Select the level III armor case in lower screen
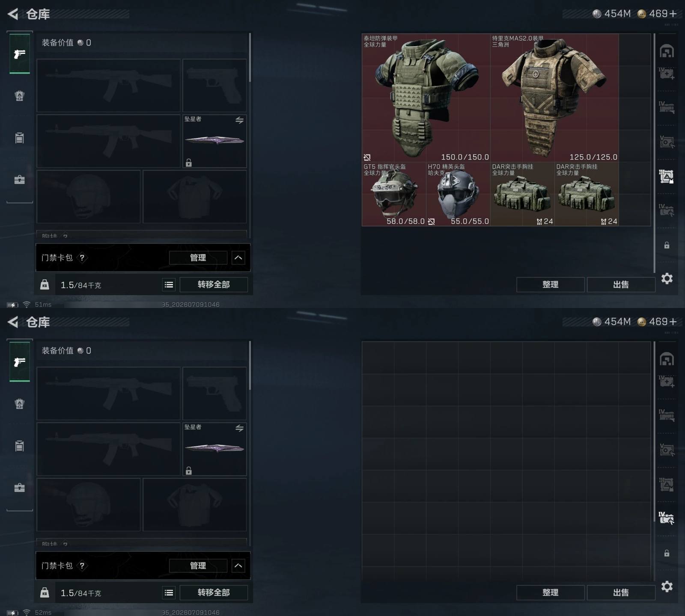This screenshot has width=685, height=616. click(x=667, y=484)
